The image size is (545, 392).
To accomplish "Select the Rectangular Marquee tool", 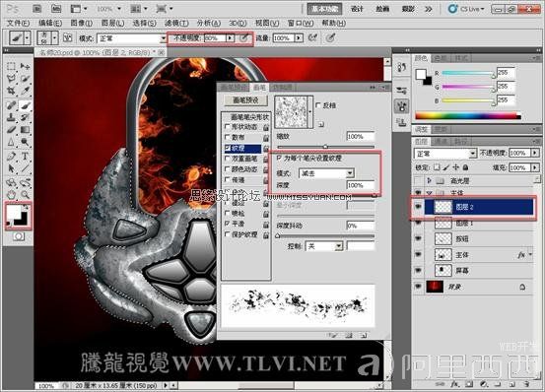I will 12,66.
